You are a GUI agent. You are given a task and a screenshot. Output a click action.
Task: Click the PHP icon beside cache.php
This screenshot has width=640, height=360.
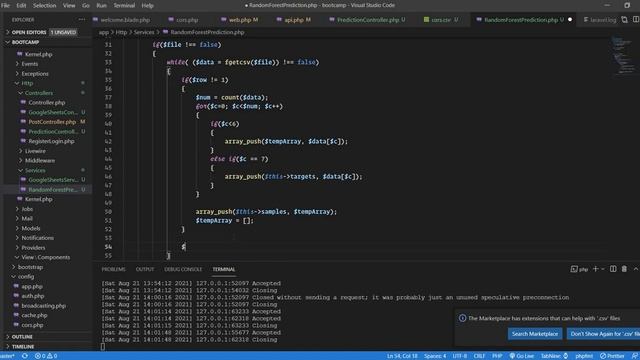pos(16,315)
